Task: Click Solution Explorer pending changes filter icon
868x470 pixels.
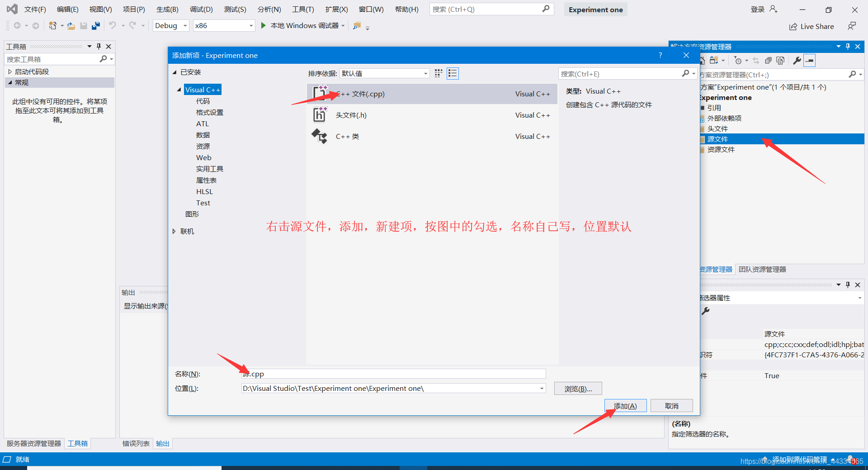Action: click(738, 60)
